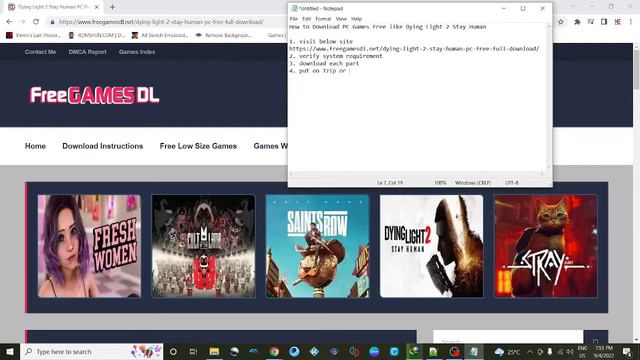Open the Dying Light 2 game thumbnail

[x=431, y=246]
